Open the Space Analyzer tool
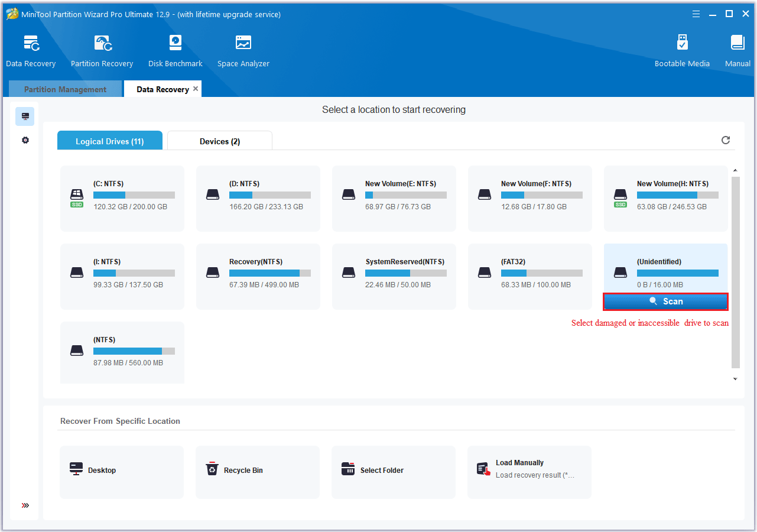This screenshot has width=757, height=532. (243, 51)
